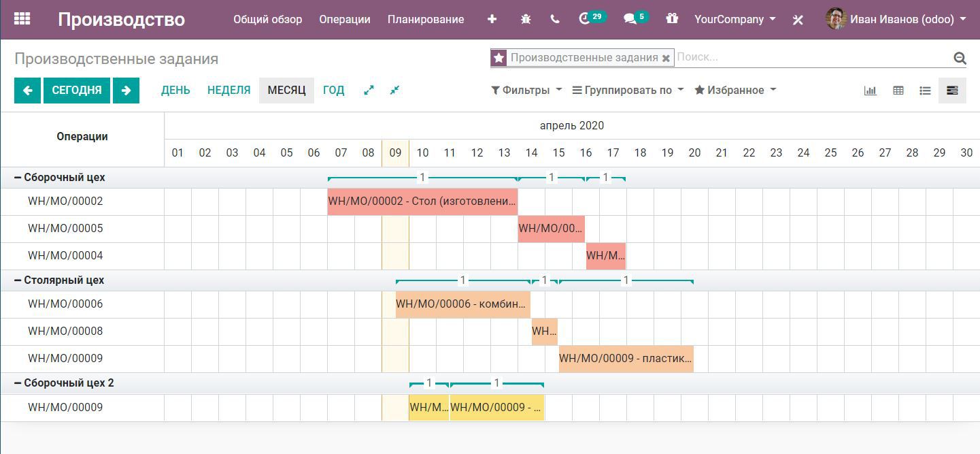Switch to the list view icon
Screen dimensions: 980x454
point(925,90)
